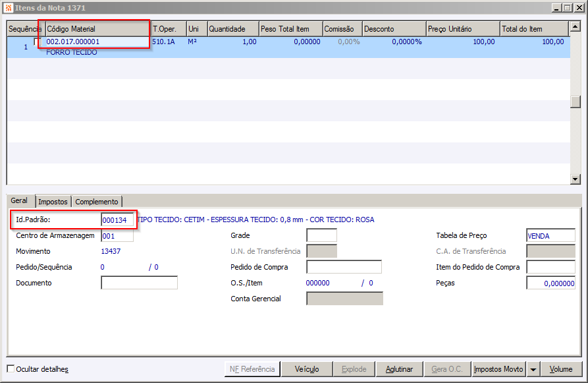Viewport: 588px width, 383px height.
Task: Click the application icon in the title bar
Action: 9,7
